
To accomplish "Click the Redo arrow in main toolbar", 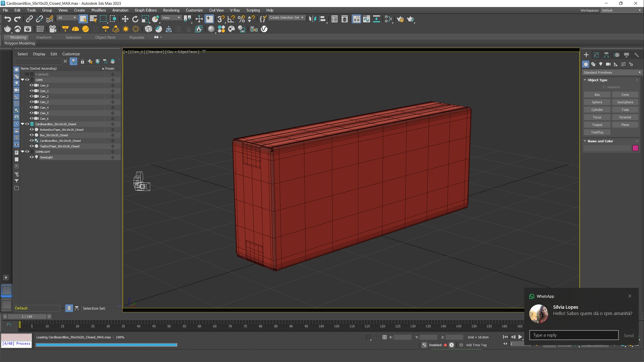I will [x=17, y=19].
